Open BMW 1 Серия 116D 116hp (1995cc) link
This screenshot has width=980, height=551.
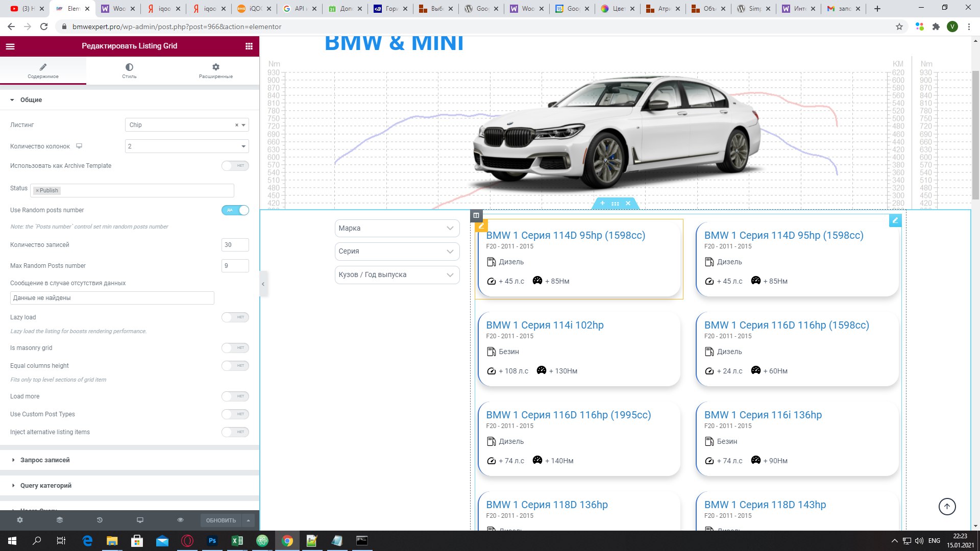[569, 415]
